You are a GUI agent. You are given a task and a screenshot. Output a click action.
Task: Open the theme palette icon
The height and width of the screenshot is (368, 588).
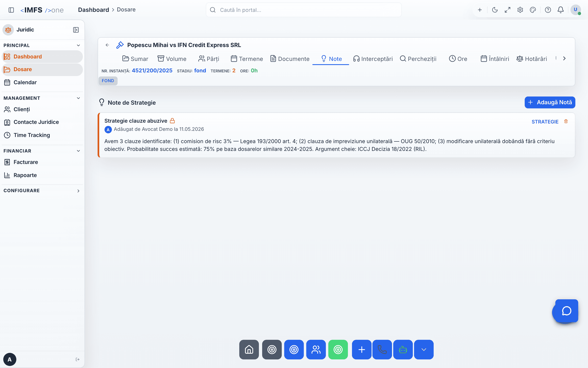[x=533, y=10]
